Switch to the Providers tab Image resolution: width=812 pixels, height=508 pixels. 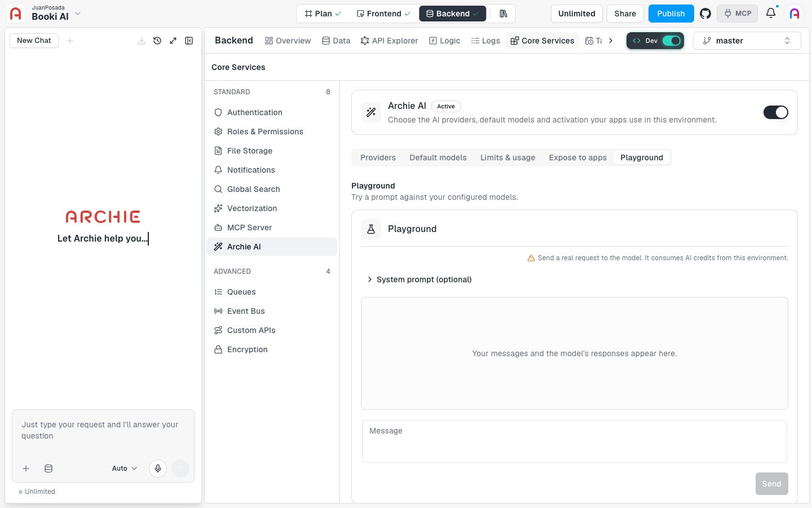point(378,157)
